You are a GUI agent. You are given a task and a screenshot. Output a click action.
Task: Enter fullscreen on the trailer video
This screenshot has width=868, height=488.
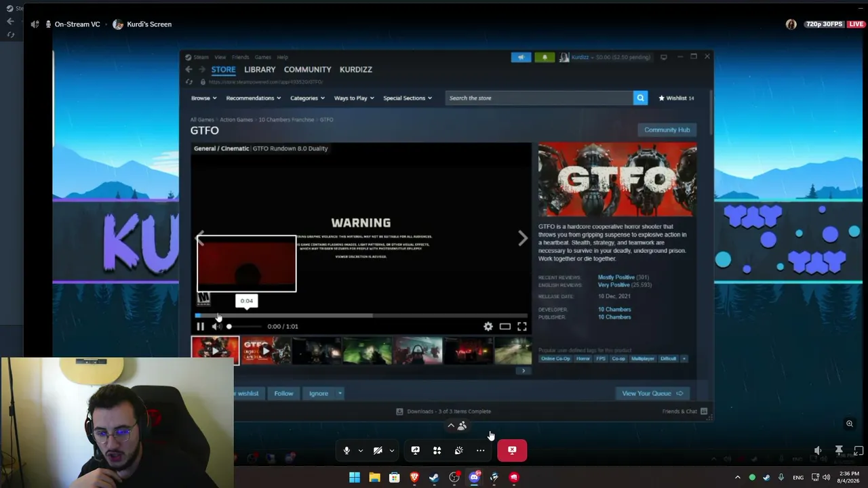522,326
